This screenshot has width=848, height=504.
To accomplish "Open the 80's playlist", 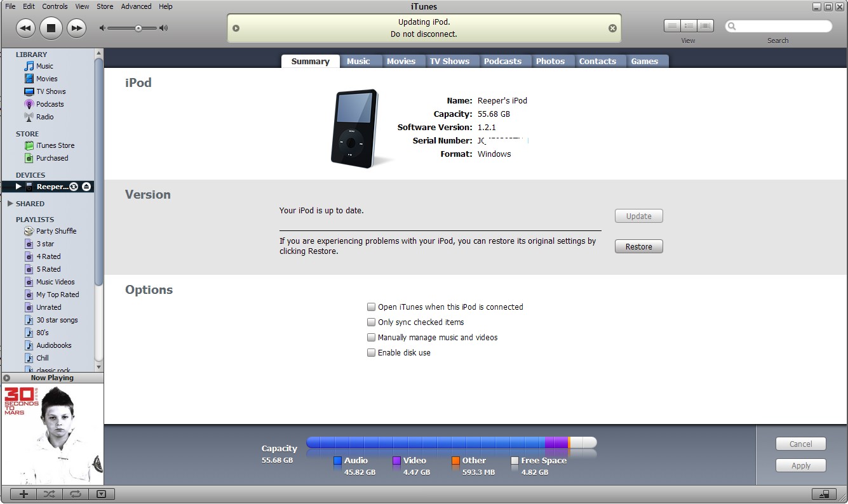I will pyautogui.click(x=42, y=333).
